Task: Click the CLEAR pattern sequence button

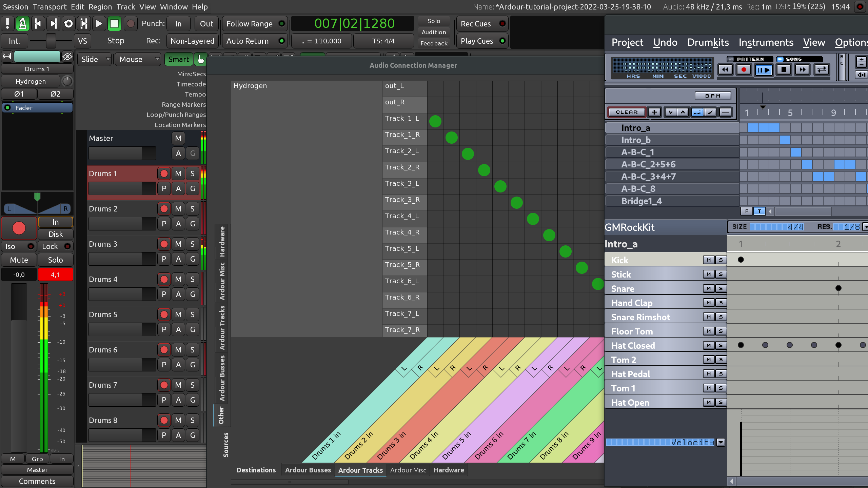Action: coord(626,112)
